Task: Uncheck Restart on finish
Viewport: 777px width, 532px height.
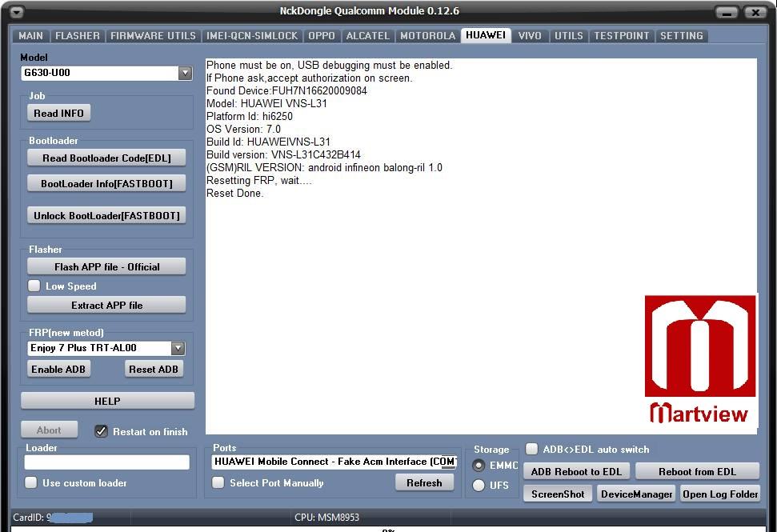Action: point(101,431)
